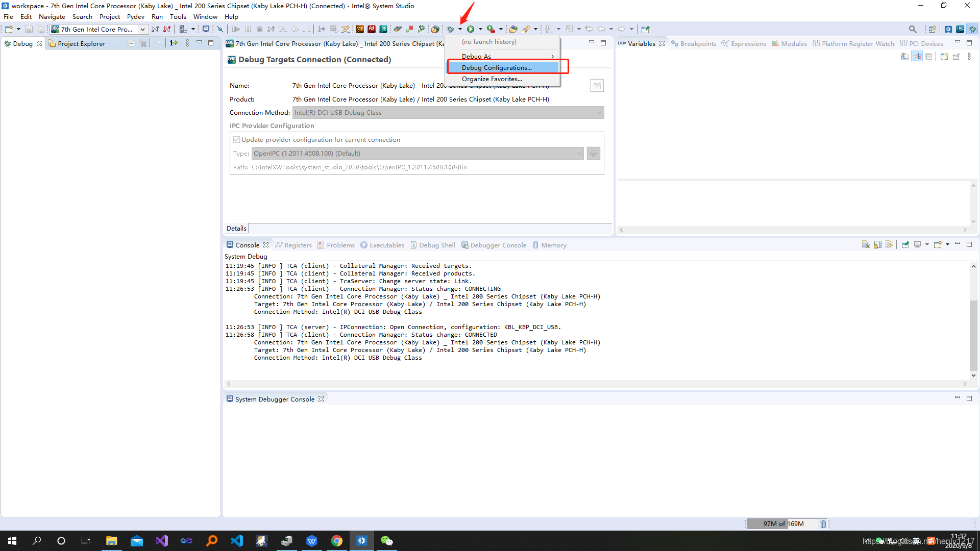The width and height of the screenshot is (980, 551).
Task: Click the heap memory status bar
Action: [783, 523]
